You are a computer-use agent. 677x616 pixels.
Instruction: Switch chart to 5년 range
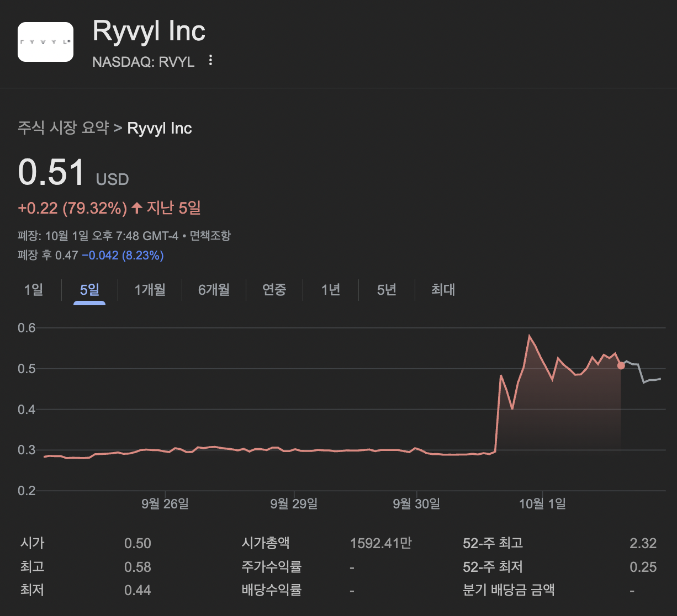coord(387,290)
